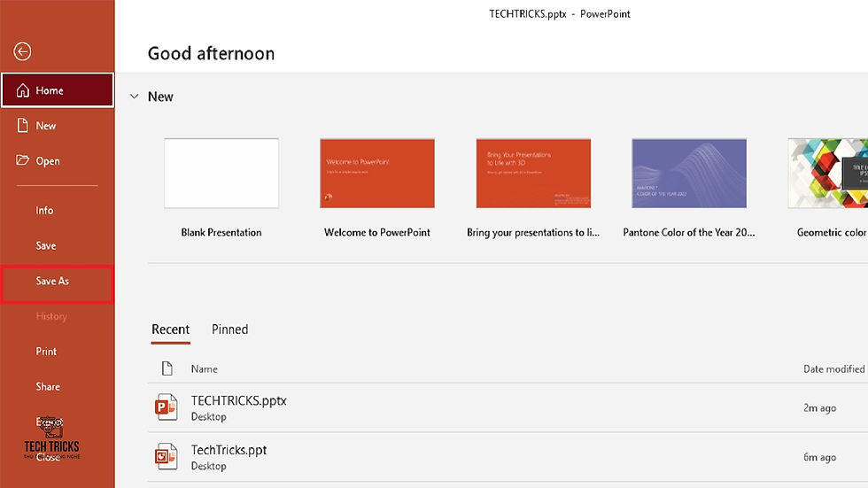Select the Geometric color template thumbnail
868x488 pixels.
828,174
